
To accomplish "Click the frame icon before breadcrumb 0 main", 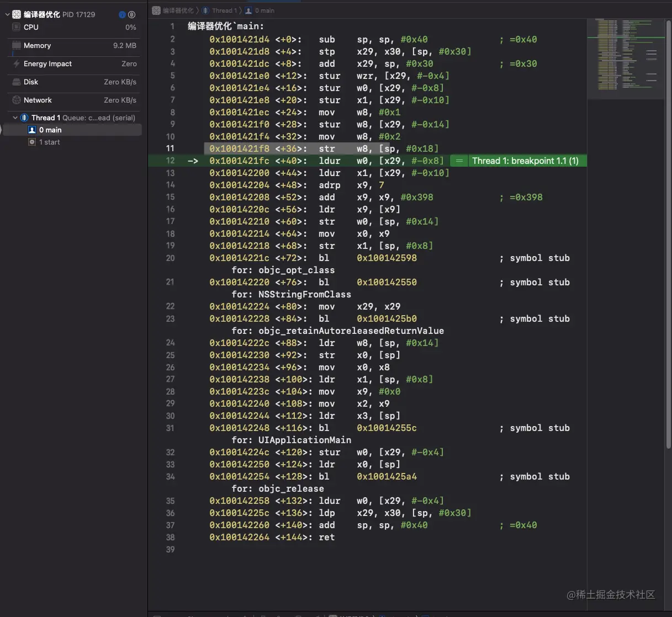I will pyautogui.click(x=248, y=10).
